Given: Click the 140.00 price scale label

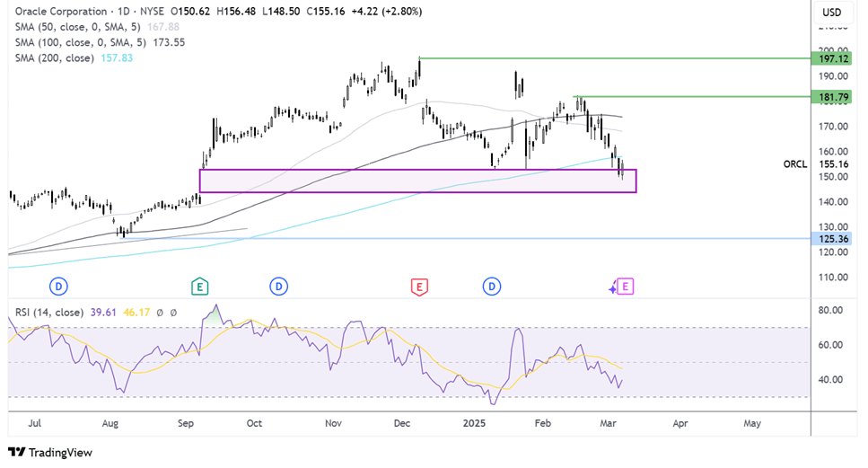Looking at the screenshot, I should (x=833, y=201).
